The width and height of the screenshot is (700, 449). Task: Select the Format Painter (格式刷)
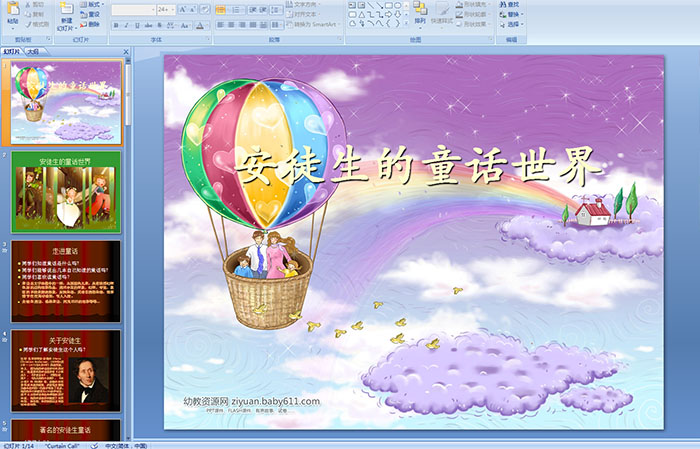tap(37, 24)
